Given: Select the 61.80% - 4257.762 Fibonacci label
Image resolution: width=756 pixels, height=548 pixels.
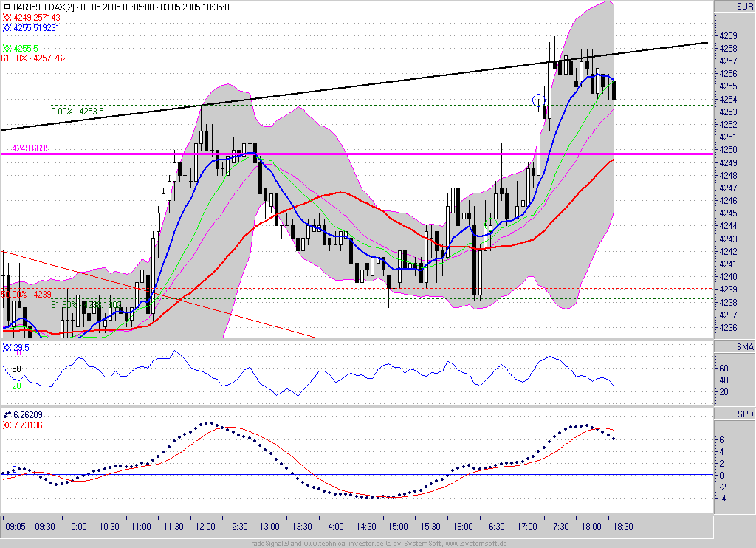Looking at the screenshot, I should pos(34,58).
